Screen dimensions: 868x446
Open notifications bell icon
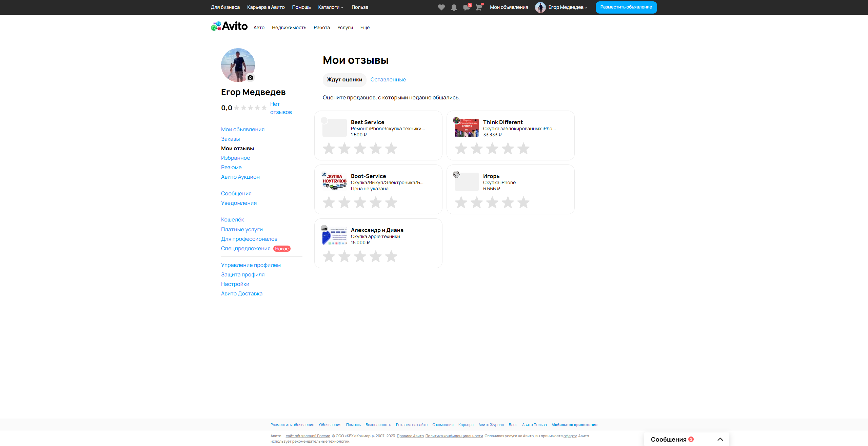[454, 7]
